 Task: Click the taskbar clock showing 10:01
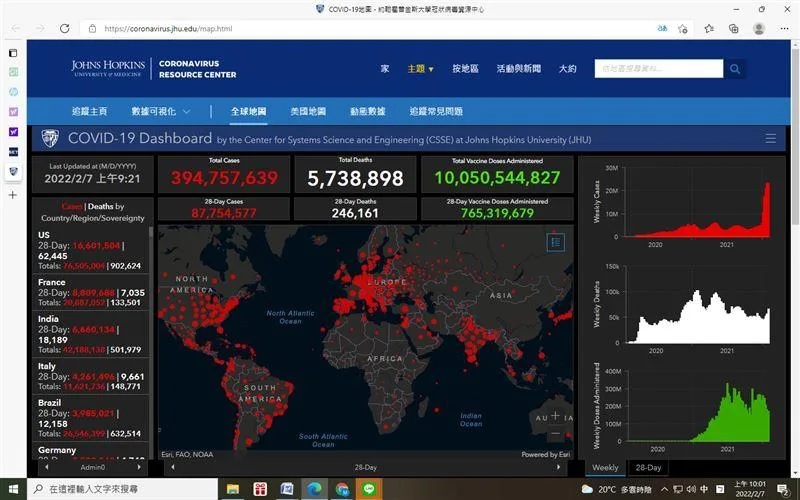tap(749, 489)
